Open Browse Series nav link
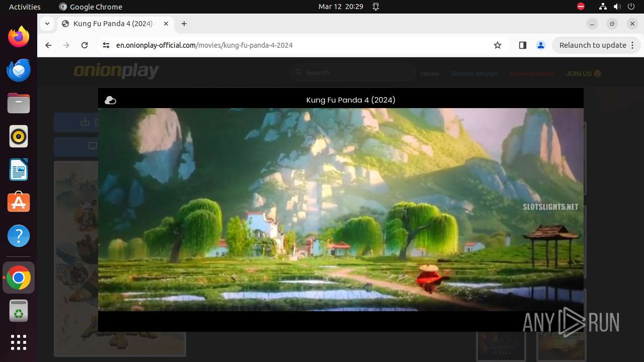The image size is (644, 362). [532, 73]
